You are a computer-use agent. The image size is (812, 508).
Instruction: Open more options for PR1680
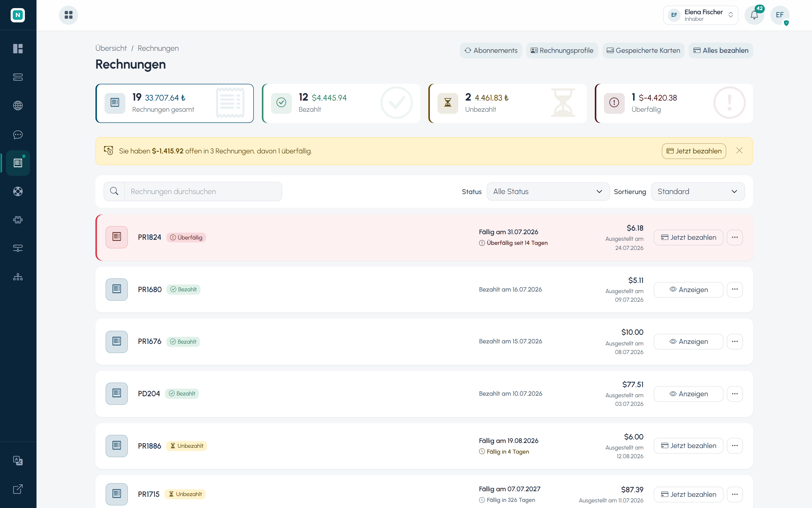coord(735,290)
